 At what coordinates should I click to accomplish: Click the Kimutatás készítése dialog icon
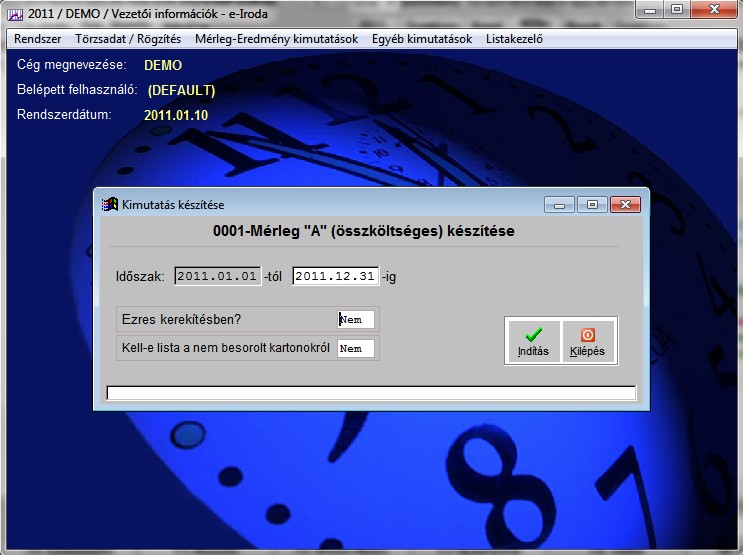pyautogui.click(x=110, y=204)
